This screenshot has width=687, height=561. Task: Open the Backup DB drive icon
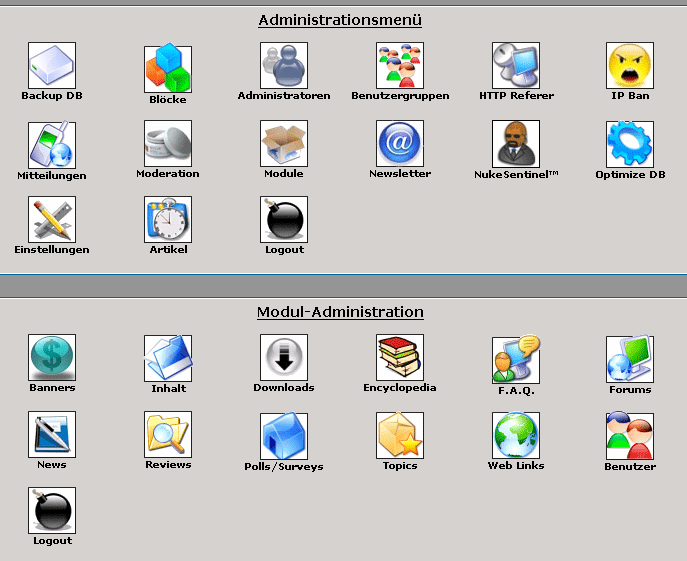(52, 65)
